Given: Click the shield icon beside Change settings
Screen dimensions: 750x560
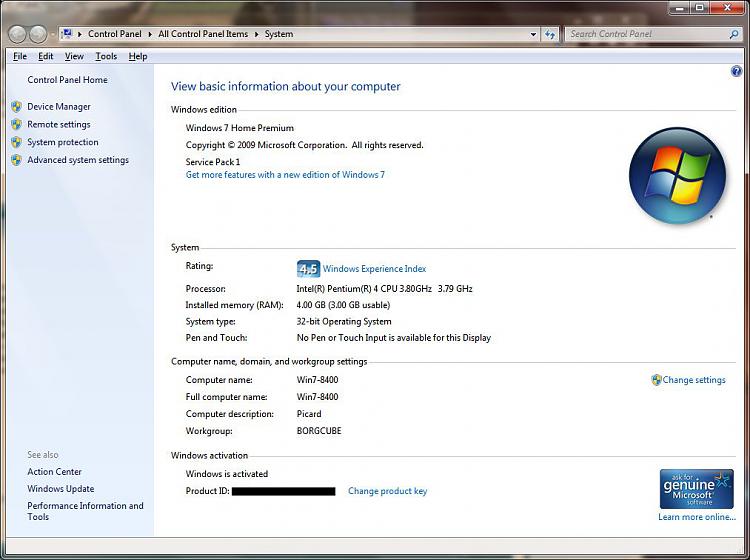Looking at the screenshot, I should pyautogui.click(x=656, y=380).
